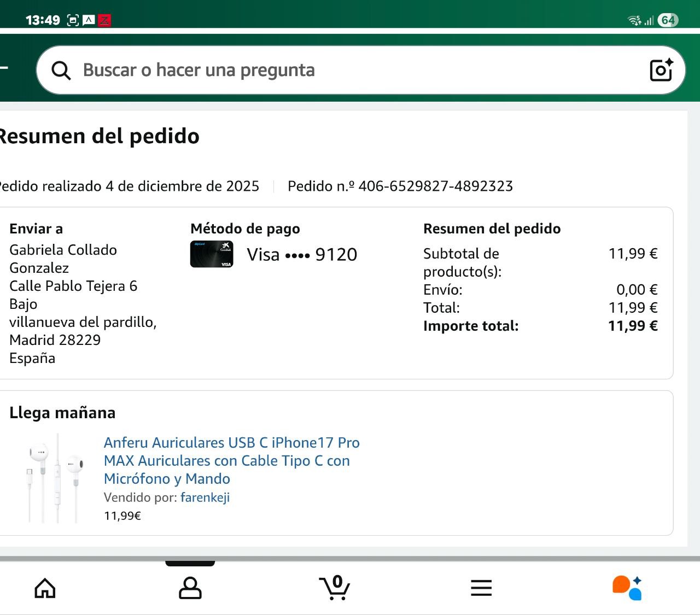Screen dimensions: 700x615
Task: Tap the CaixaBank Visa card image
Action: click(x=212, y=254)
